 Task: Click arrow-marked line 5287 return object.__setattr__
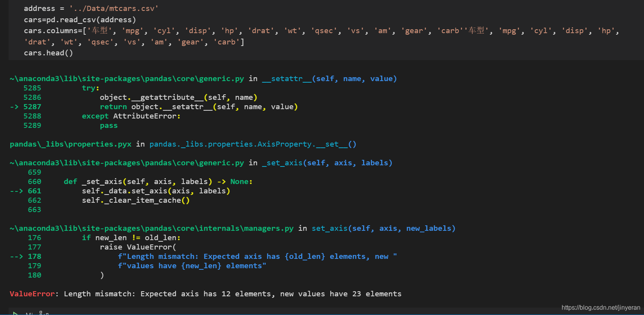click(154, 107)
